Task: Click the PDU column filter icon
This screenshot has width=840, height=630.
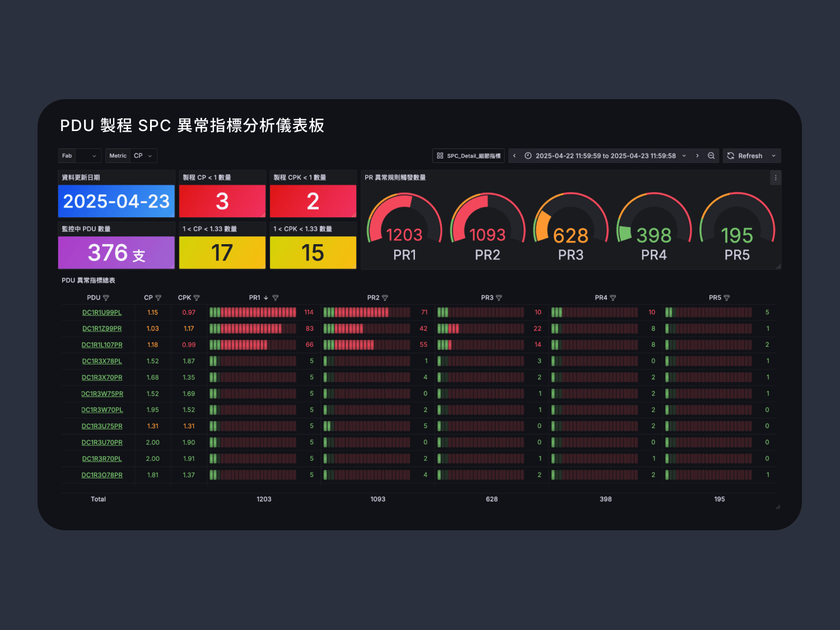Action: tap(106, 298)
